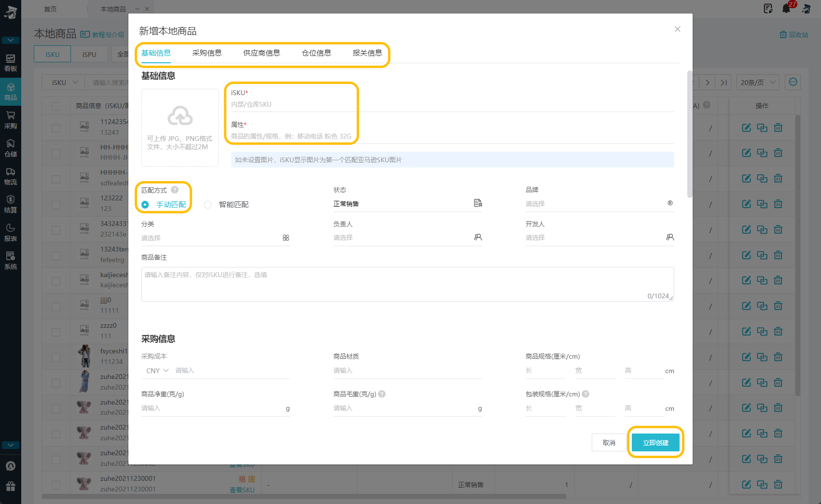Click the help icon beside 商品毛重
821x504 pixels.
click(x=382, y=394)
